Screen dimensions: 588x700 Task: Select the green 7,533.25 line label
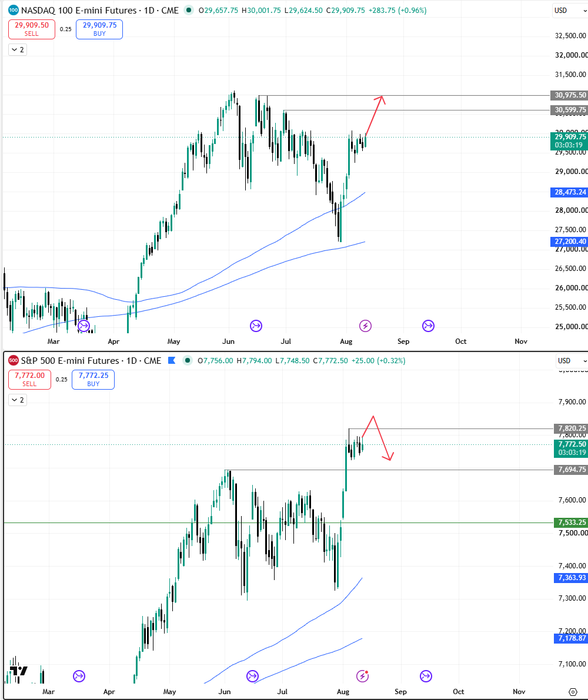tap(572, 523)
